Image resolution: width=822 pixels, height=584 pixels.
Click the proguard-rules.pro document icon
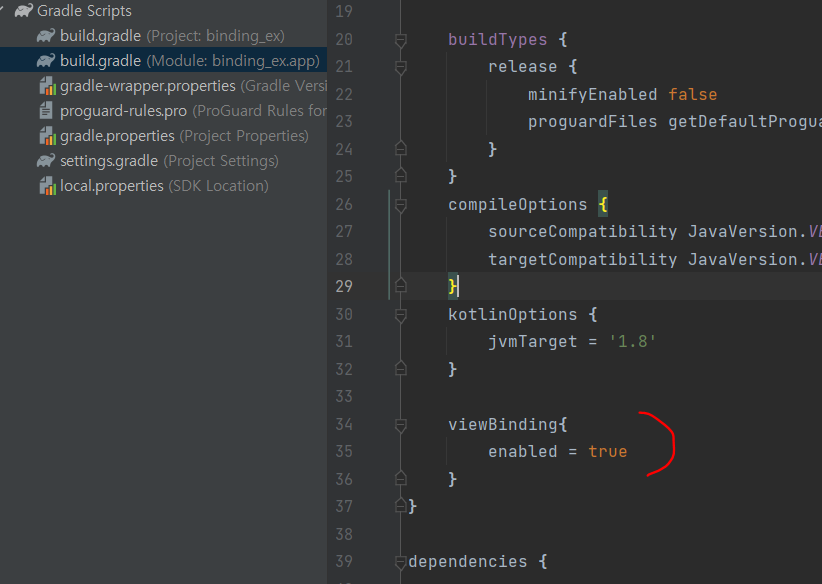(x=46, y=111)
